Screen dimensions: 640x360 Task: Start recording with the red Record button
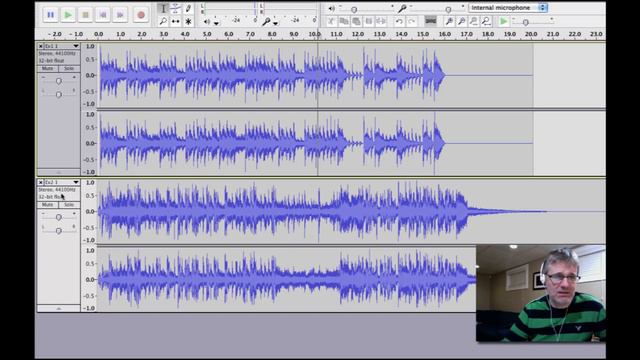141,15
